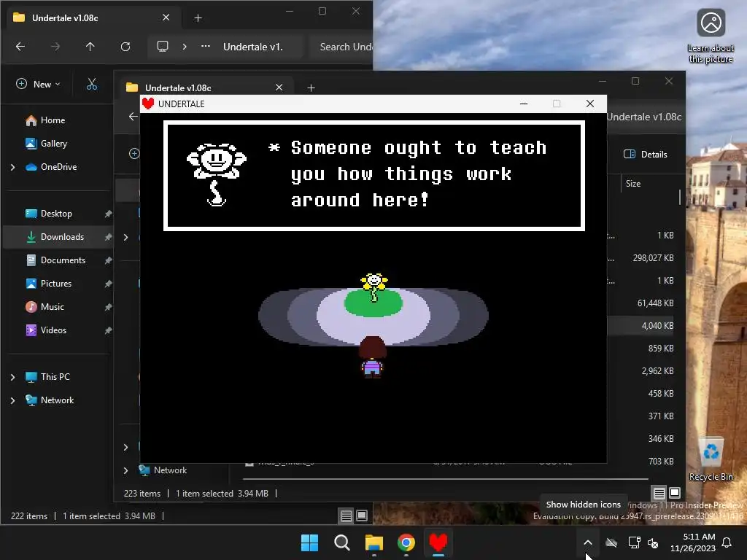Click front Explorer horizontal scrollbar
Screen dimensions: 747x560
tap(446, 479)
